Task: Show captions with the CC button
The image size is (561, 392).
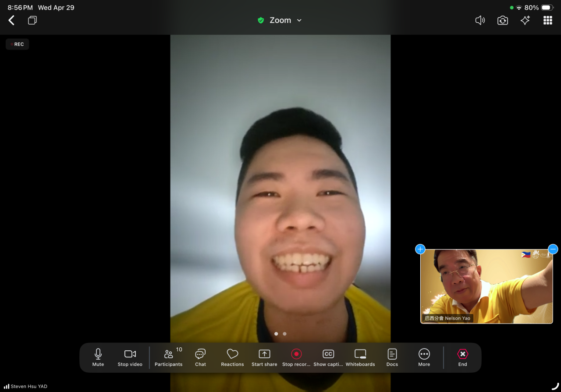Action: coord(328,357)
